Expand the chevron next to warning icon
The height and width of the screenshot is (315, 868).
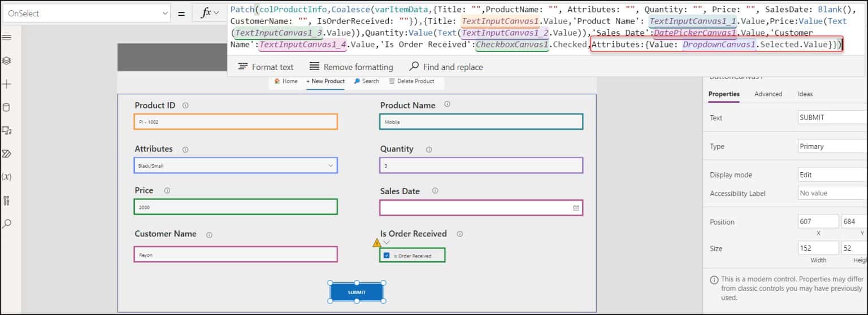click(x=387, y=243)
